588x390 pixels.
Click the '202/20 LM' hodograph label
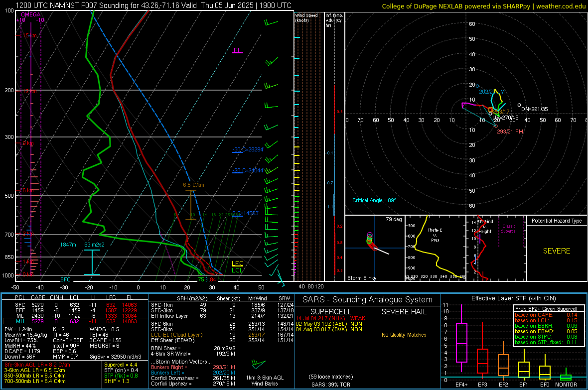point(492,92)
